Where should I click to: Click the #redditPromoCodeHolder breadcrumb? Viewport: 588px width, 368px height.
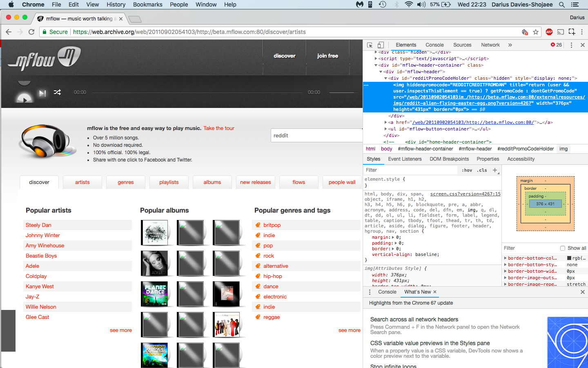tap(526, 149)
